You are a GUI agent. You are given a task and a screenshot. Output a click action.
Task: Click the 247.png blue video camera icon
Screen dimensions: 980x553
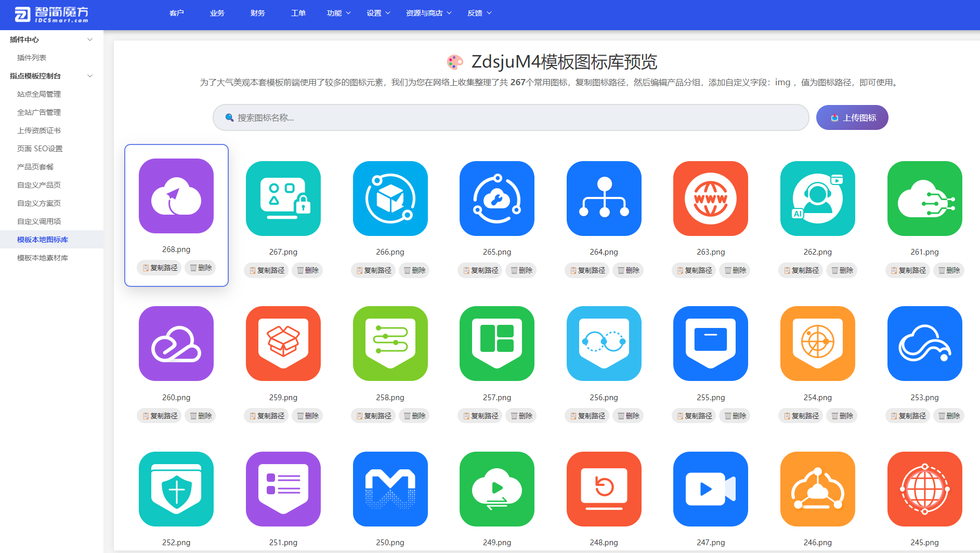(x=711, y=489)
